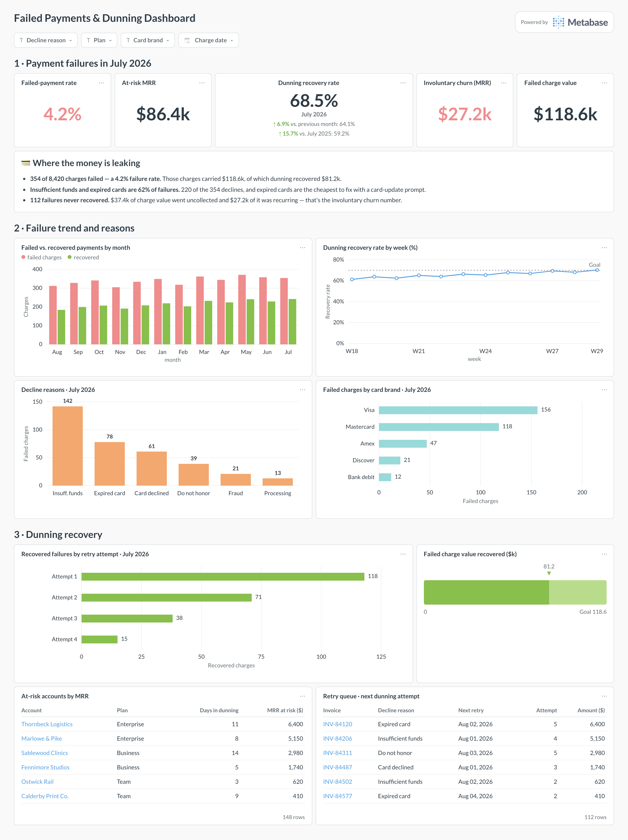
Task: Click the 4.2% failed-payment rate value
Action: click(x=62, y=114)
